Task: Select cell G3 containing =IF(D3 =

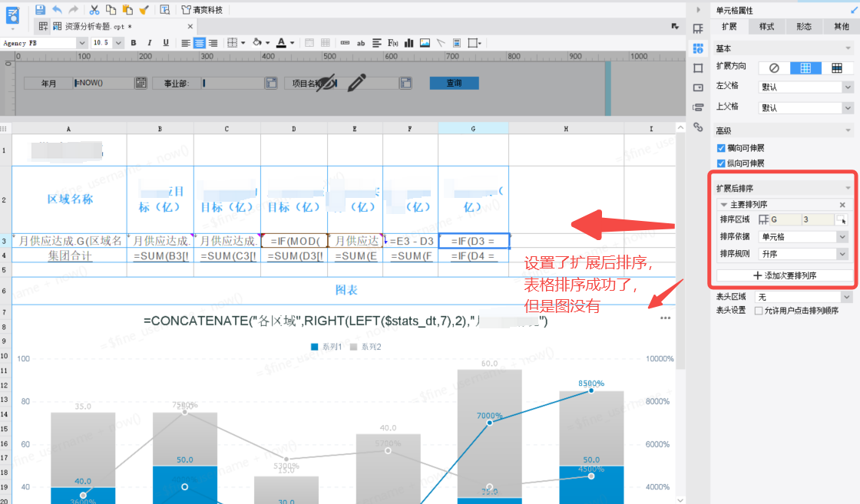Action: (x=473, y=241)
